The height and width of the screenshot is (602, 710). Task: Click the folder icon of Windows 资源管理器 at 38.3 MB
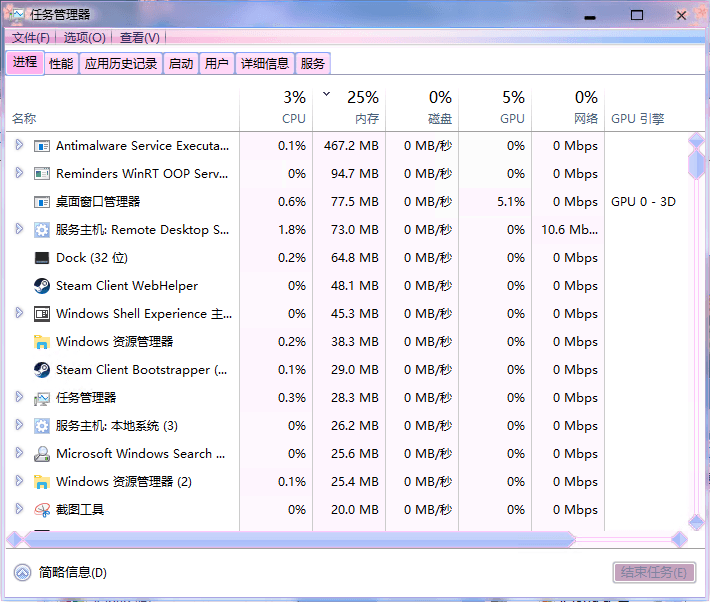point(42,342)
